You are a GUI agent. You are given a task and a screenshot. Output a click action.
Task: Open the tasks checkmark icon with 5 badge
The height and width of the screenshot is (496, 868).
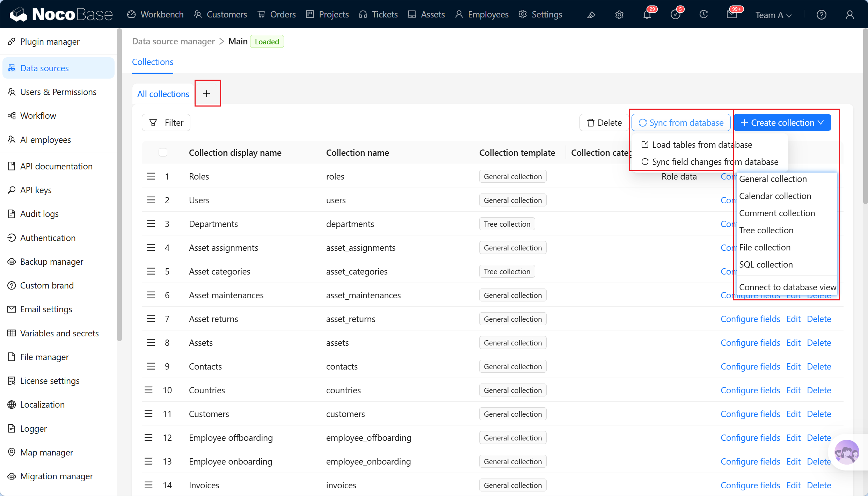click(676, 15)
